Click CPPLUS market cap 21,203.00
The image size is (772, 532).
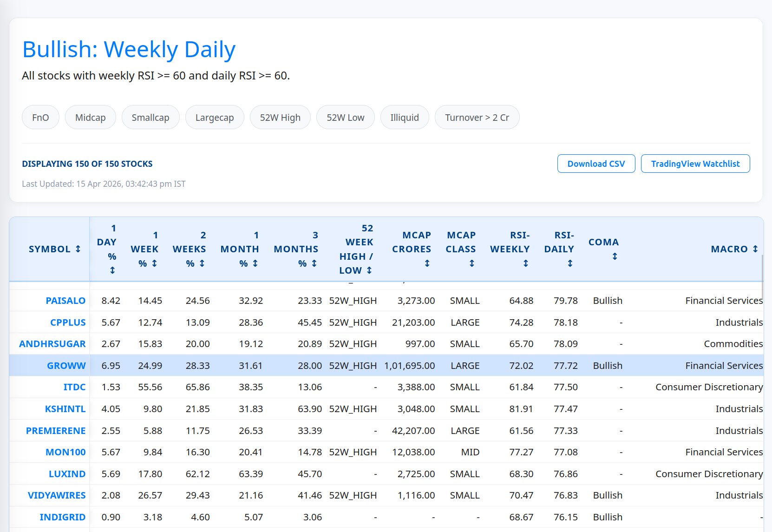tap(413, 322)
